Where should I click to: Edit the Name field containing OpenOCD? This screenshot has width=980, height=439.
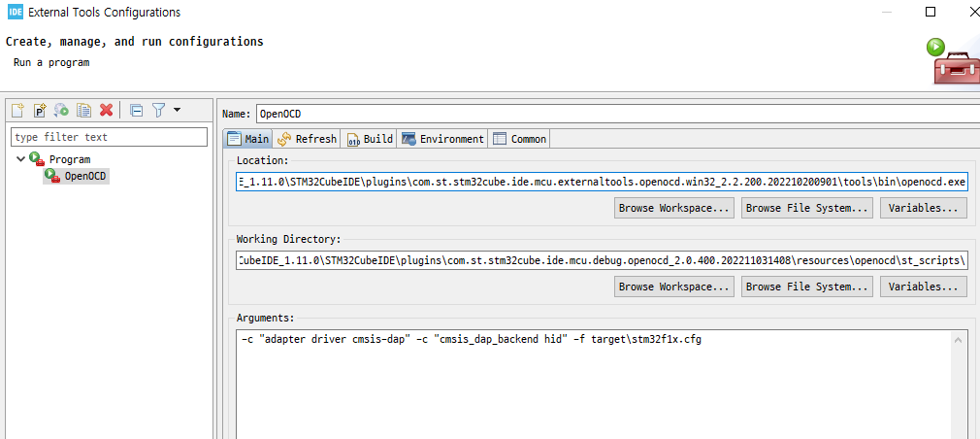coord(616,114)
